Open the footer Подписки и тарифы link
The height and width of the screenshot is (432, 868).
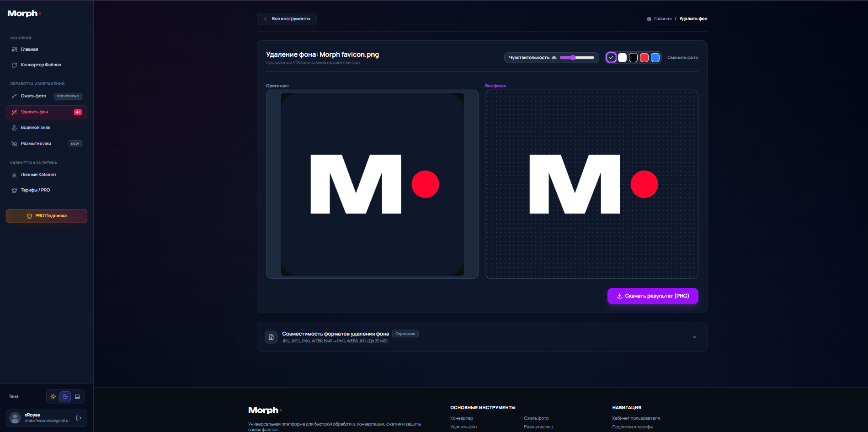coord(633,427)
